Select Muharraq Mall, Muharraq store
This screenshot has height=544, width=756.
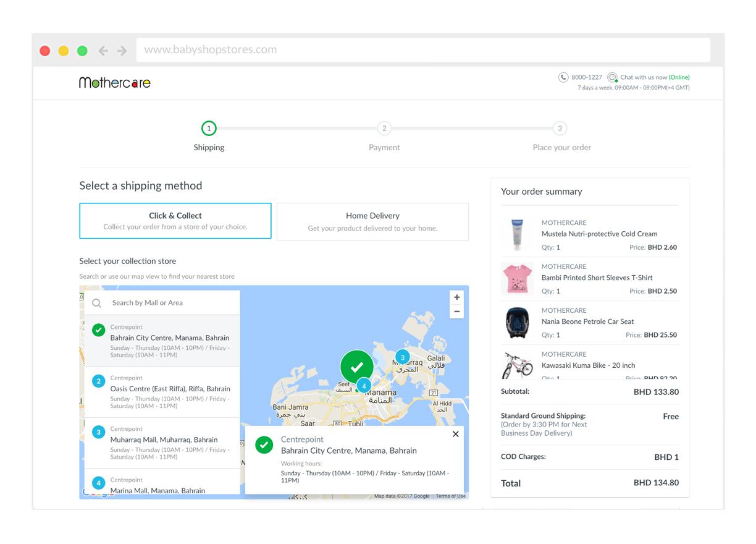(162, 443)
